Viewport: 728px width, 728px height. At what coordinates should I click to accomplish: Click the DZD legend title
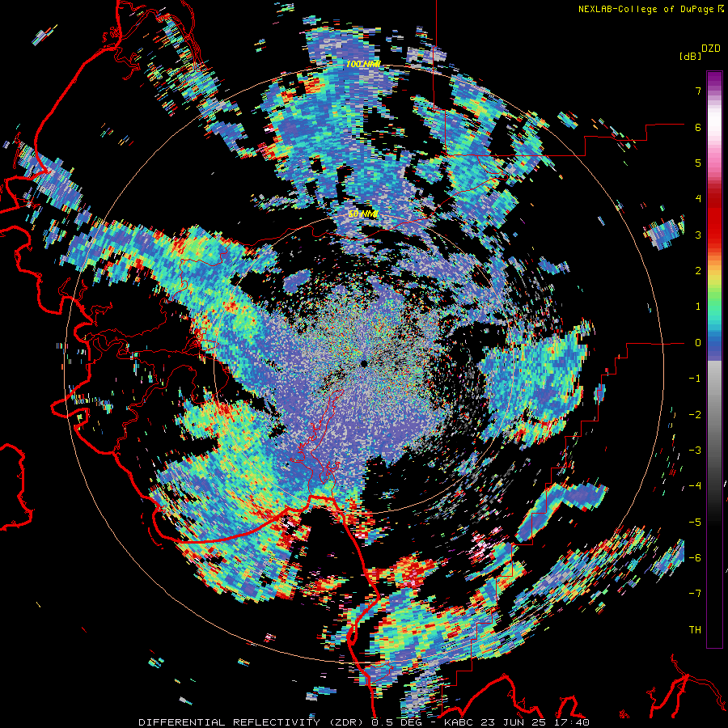tap(711, 49)
